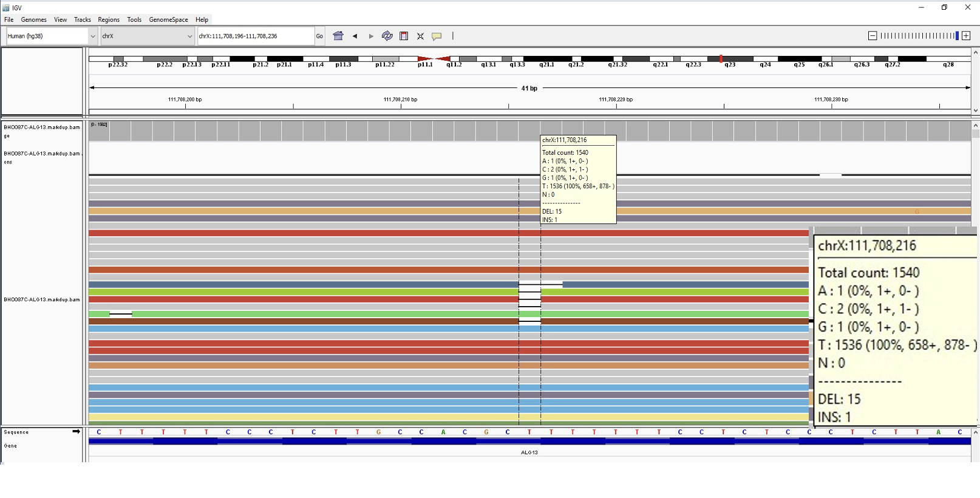This screenshot has height=498, width=980.
Task: Open the Regions menu
Action: coord(109,19)
